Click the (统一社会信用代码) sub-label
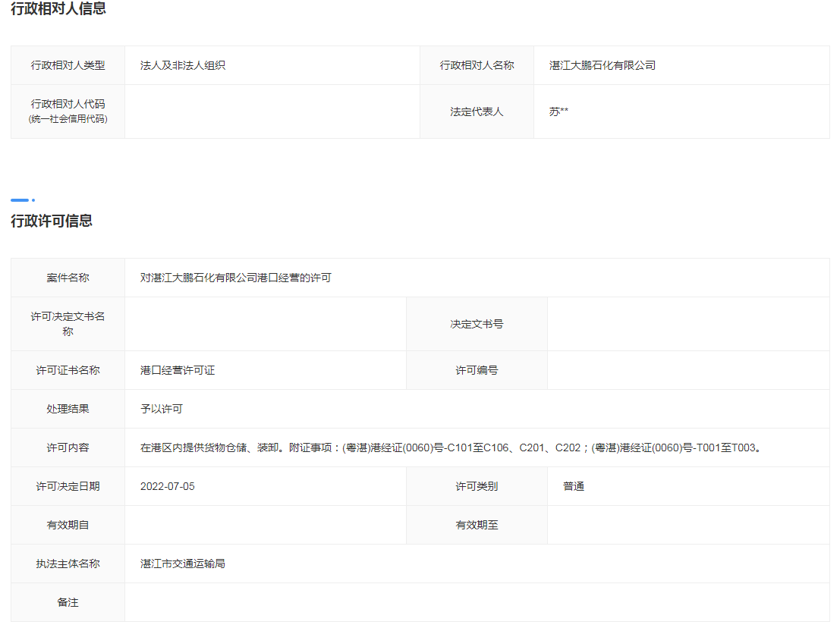The width and height of the screenshot is (840, 628). (68, 119)
